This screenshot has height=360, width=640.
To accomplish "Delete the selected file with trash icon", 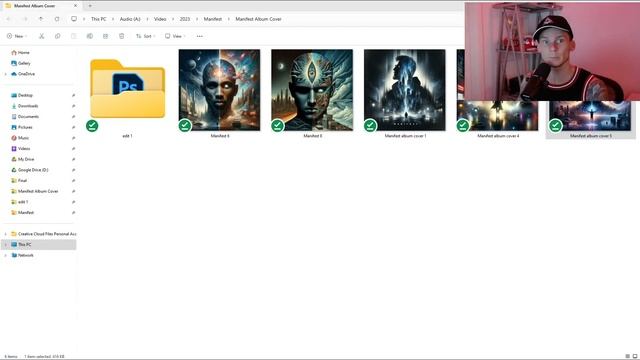I will click(x=122, y=36).
